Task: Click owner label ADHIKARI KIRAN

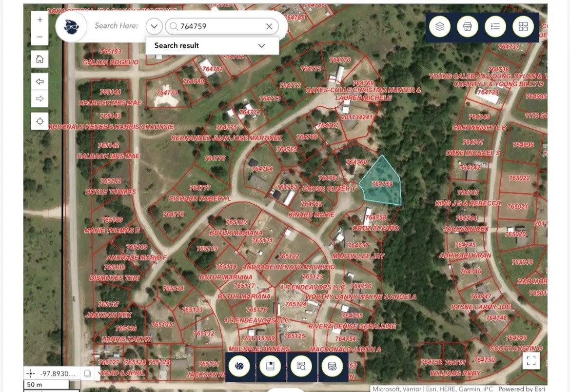Action: [x=465, y=255]
